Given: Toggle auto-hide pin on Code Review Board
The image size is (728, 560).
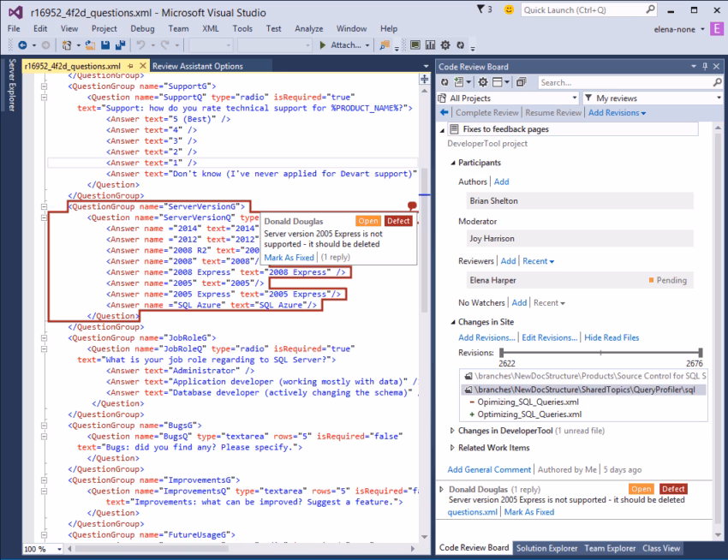Looking at the screenshot, I should (705, 67).
